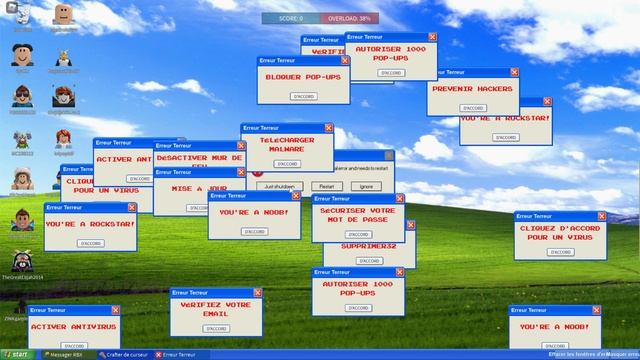Screen dimensions: 640x360
Task: Click D'ACCORD in AUTORISER 1000 POP-UPS below SUPPRIMER32
Action: [x=358, y=308]
